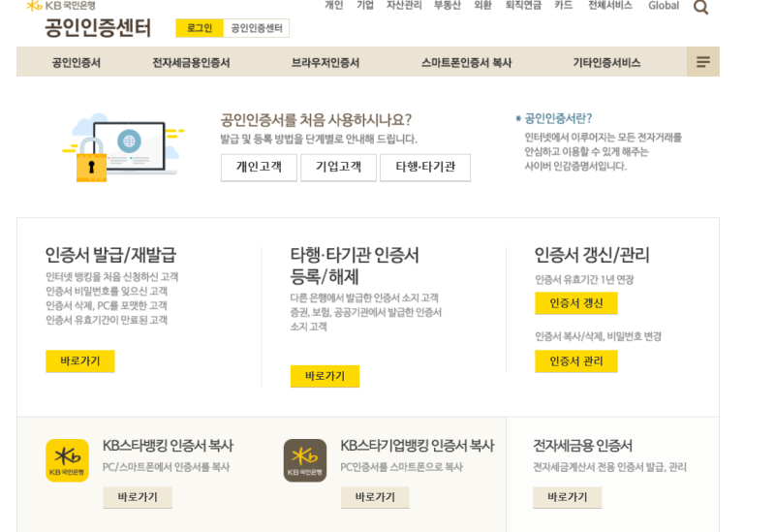Image resolution: width=775 pixels, height=532 pixels.
Task: Open the 부동산 top menu
Action: point(448,6)
